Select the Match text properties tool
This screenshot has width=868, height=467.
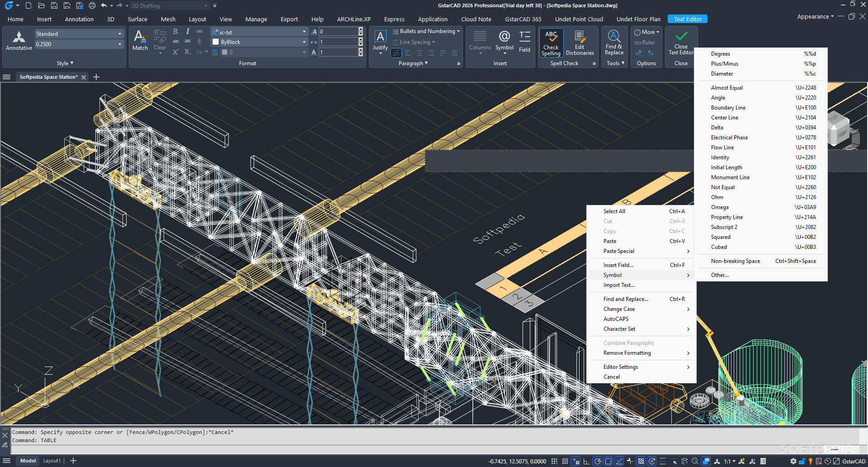(140, 41)
